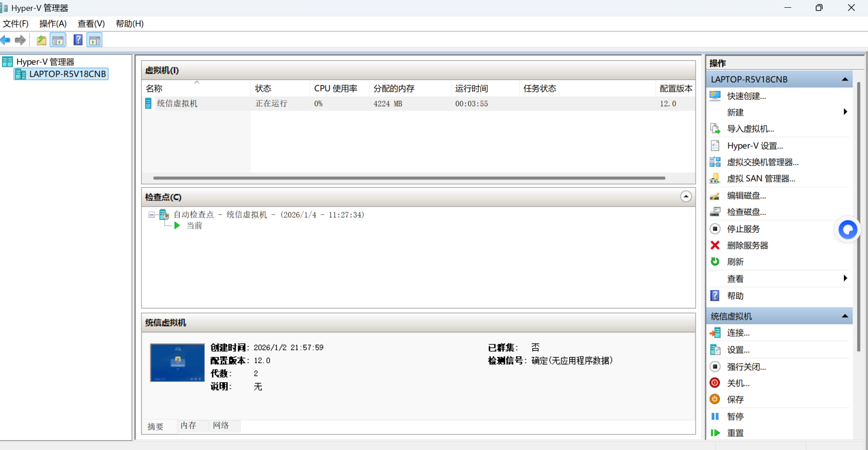Click the 连接... action link
The width and height of the screenshot is (868, 450).
point(738,333)
